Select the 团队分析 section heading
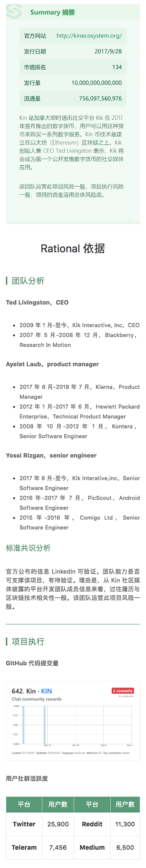 28,281
